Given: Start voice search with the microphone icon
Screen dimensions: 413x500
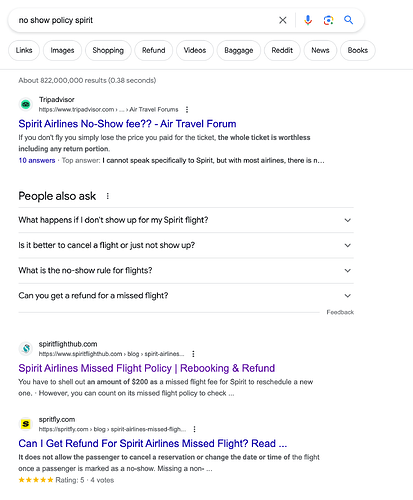Looking at the screenshot, I should click(x=308, y=20).
